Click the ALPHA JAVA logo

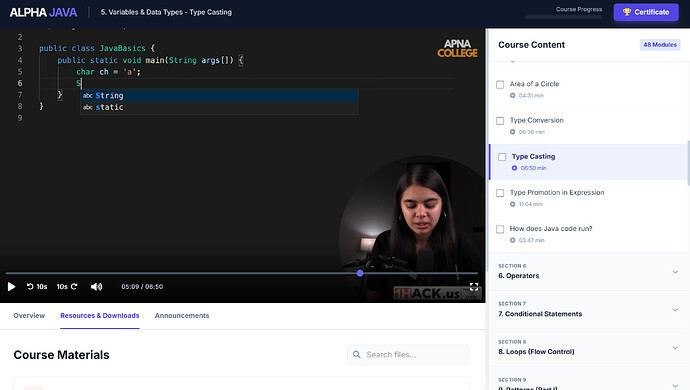point(44,12)
